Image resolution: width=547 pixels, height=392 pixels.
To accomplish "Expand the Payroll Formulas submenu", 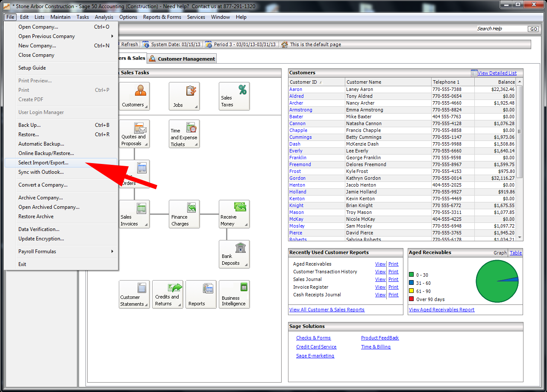I will pos(43,252).
